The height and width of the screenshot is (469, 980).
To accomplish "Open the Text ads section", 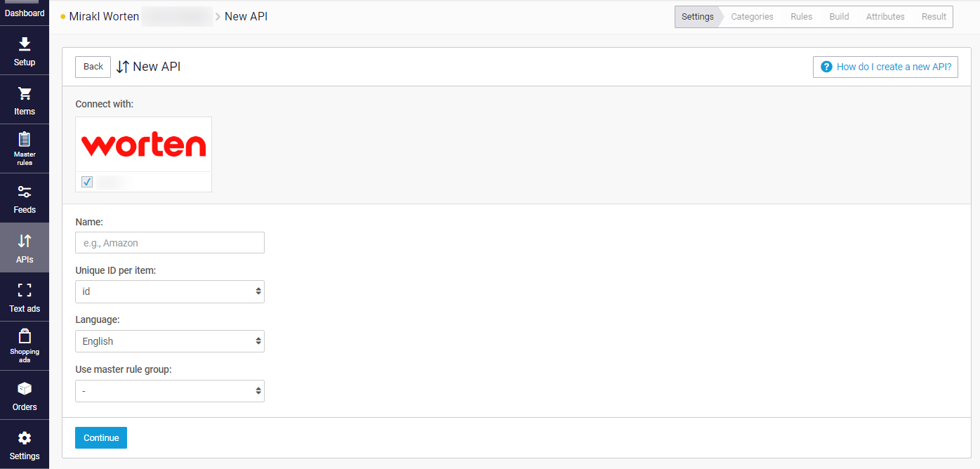I will (x=25, y=296).
